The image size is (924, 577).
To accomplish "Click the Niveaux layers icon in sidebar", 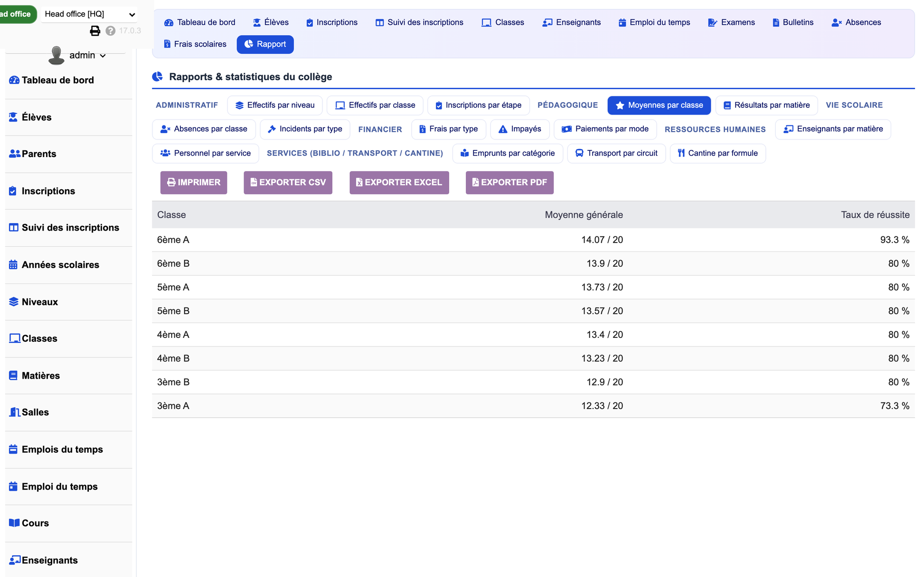I will point(14,302).
